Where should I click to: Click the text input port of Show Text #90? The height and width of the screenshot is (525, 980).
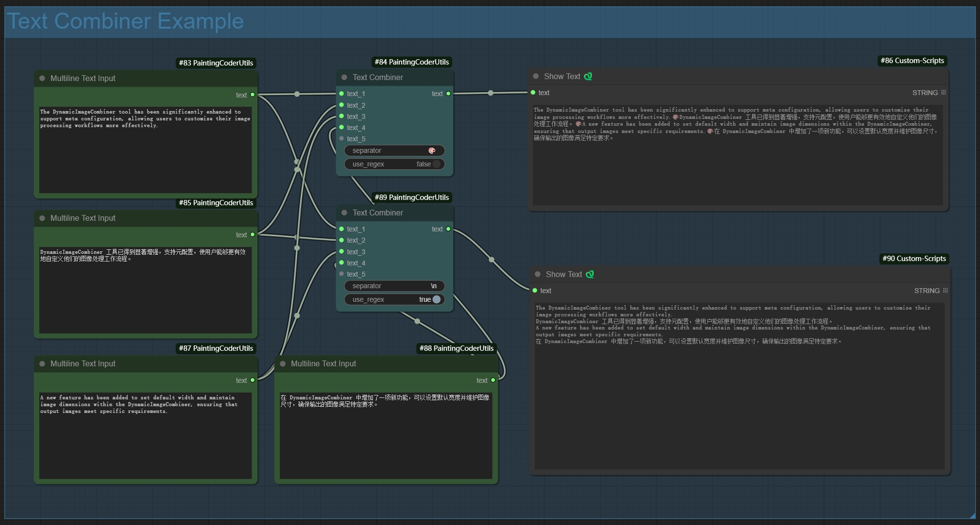[535, 290]
